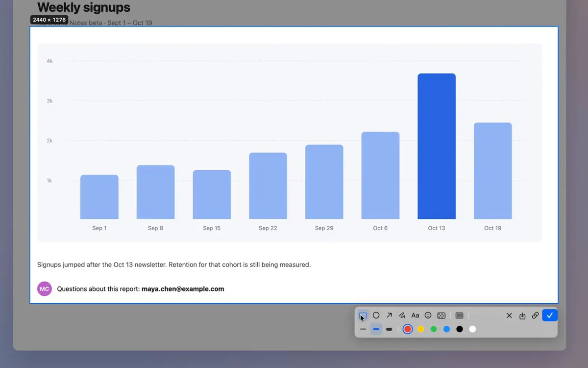The height and width of the screenshot is (368, 588).
Task: Click the Sep 8 bar in the chart
Action: 155,192
